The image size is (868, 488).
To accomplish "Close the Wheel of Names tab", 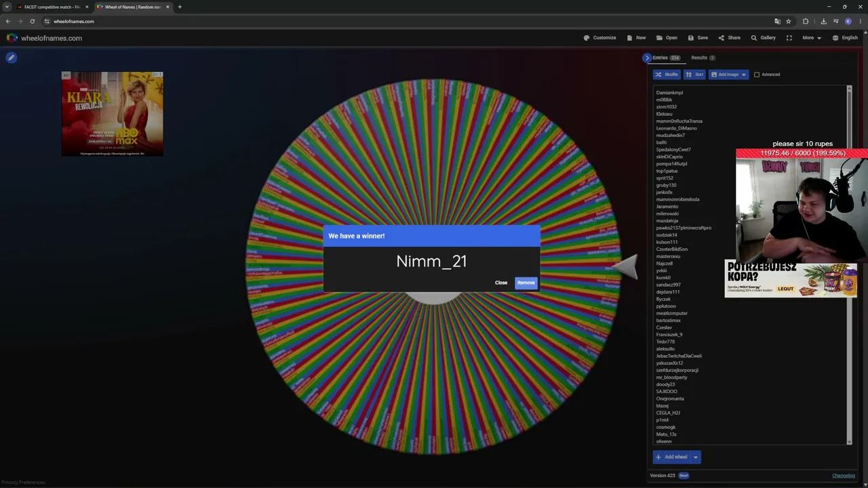I will pyautogui.click(x=167, y=7).
